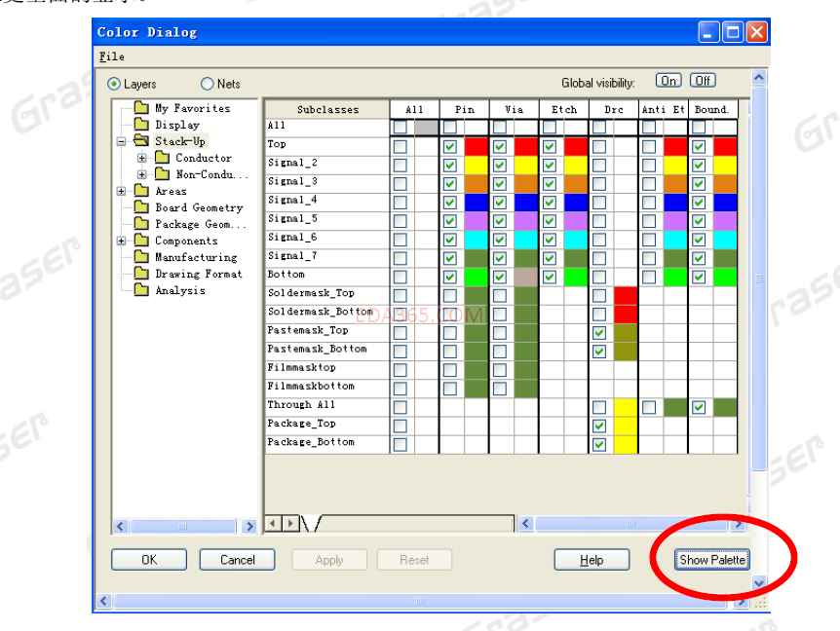The width and height of the screenshot is (840, 631).
Task: Uncheck Pin visibility for Top layer
Action: click(x=450, y=147)
